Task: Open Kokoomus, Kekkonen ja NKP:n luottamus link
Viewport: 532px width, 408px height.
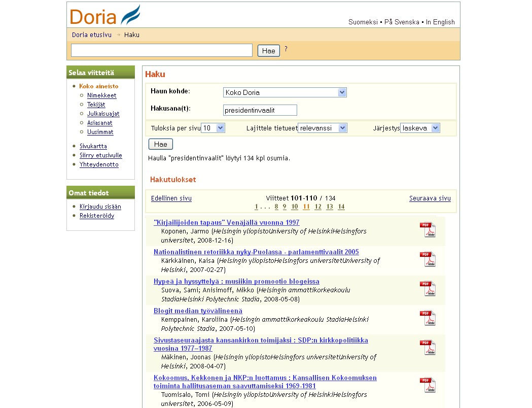Action: pyautogui.click(x=265, y=382)
